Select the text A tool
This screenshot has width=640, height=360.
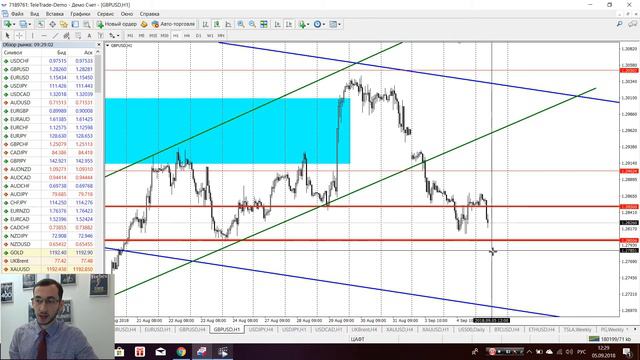click(89, 36)
